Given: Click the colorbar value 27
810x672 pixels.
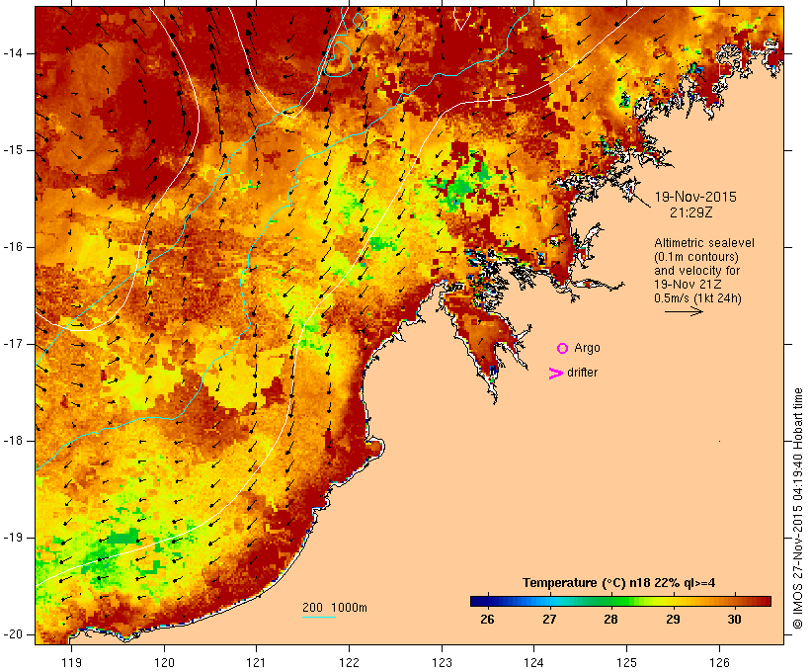Looking at the screenshot, I should (x=549, y=620).
